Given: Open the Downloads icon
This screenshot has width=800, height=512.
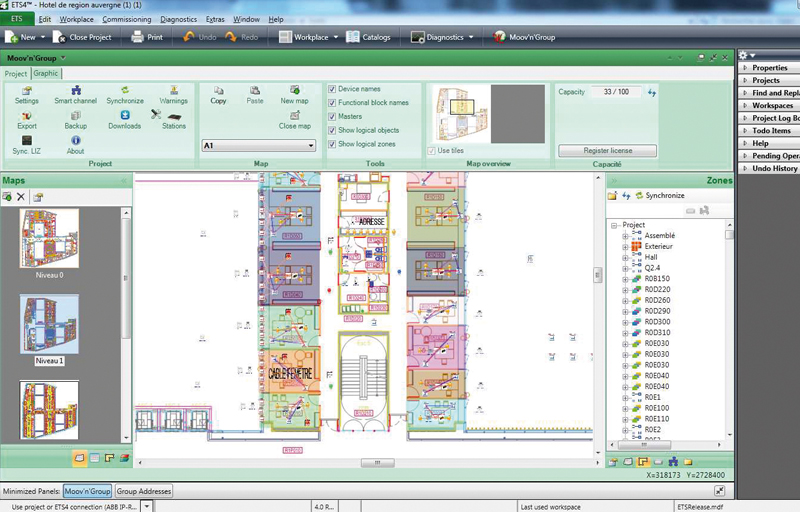Looking at the screenshot, I should coord(124,120).
